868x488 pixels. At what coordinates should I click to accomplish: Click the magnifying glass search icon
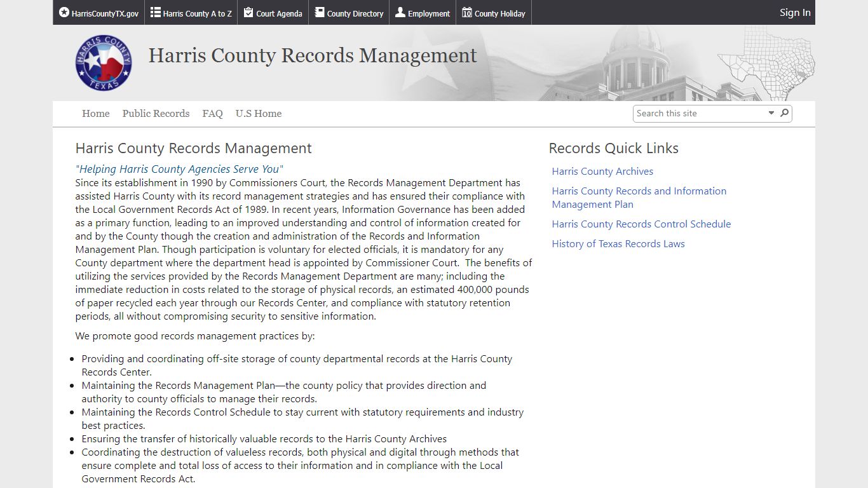(x=785, y=113)
